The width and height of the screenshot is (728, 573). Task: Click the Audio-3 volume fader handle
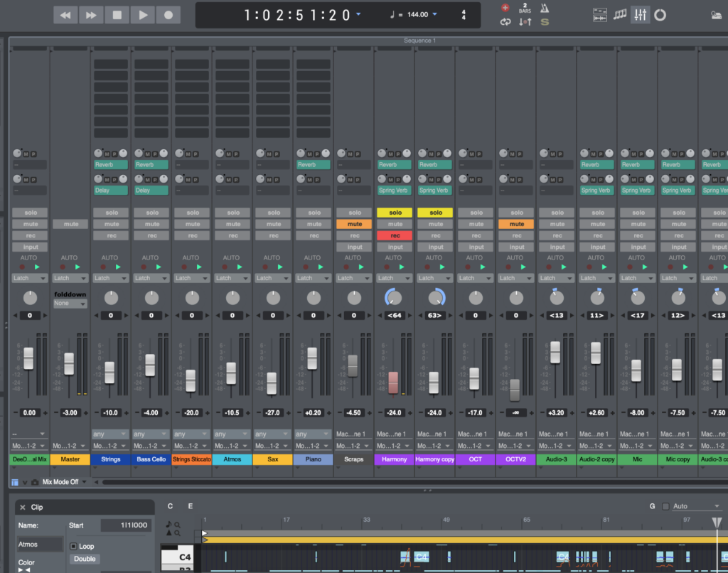tap(555, 352)
